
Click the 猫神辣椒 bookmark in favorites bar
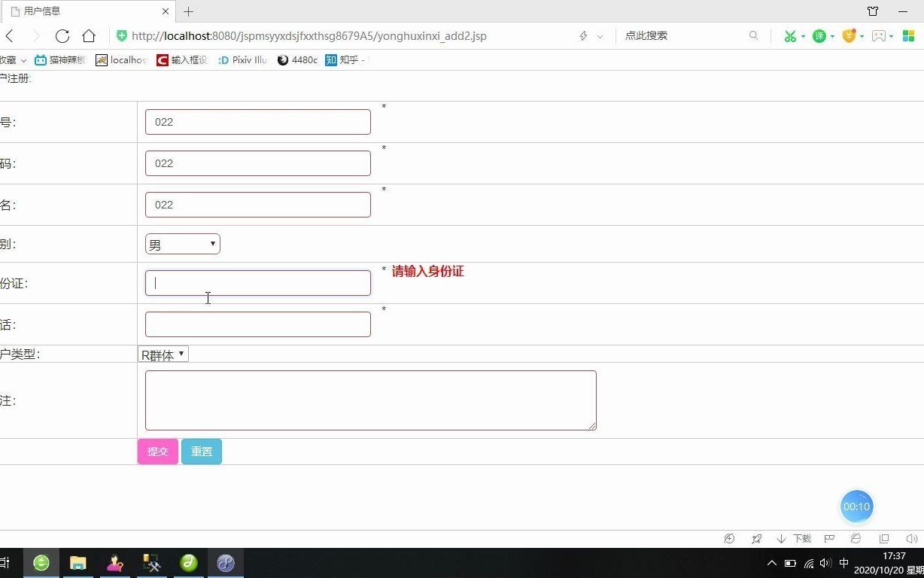64,60
